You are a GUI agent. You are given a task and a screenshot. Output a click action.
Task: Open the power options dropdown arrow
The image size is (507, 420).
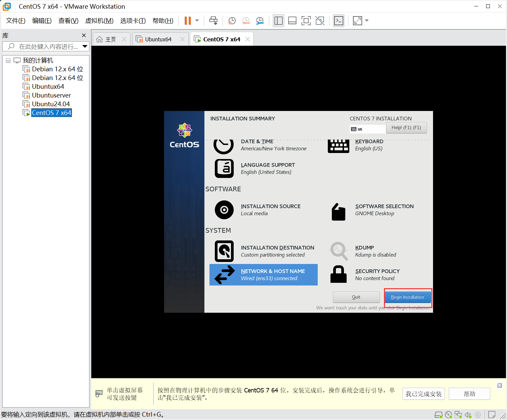tap(197, 21)
